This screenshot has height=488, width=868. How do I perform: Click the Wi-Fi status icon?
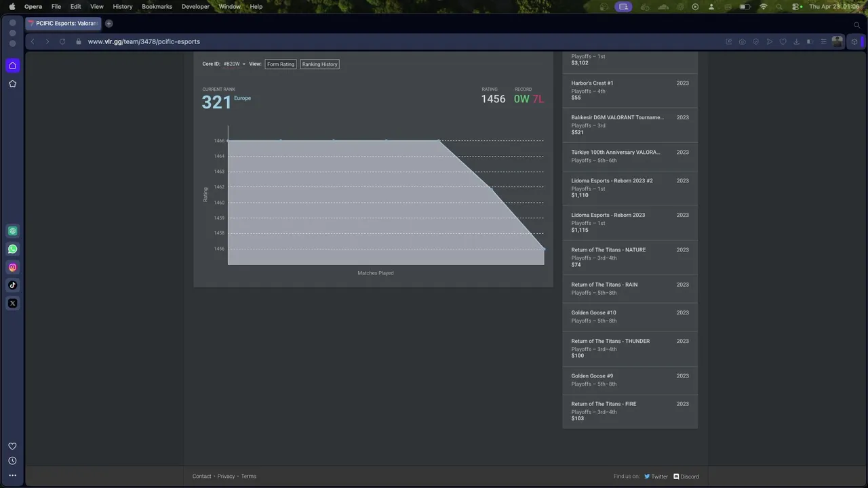pyautogui.click(x=764, y=6)
